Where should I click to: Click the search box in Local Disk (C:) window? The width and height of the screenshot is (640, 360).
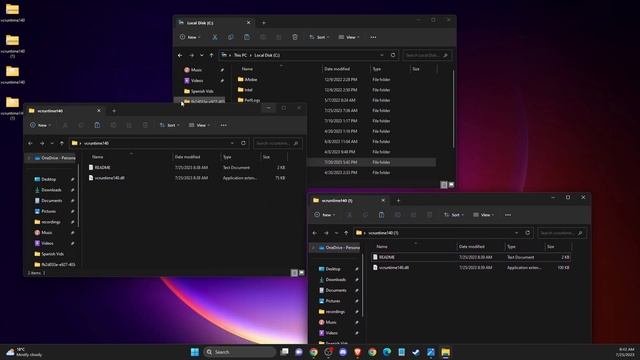click(427, 55)
